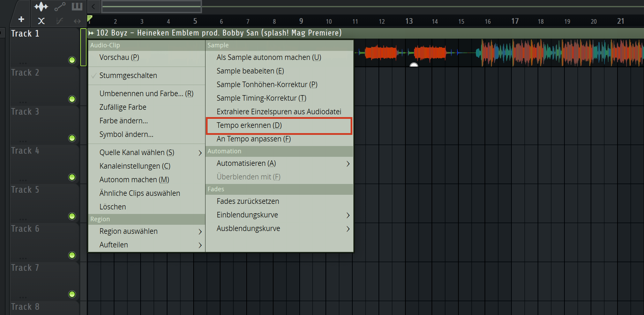Click the audio clip's red-green waveform
Screen dimensions: 644x315
499,53
